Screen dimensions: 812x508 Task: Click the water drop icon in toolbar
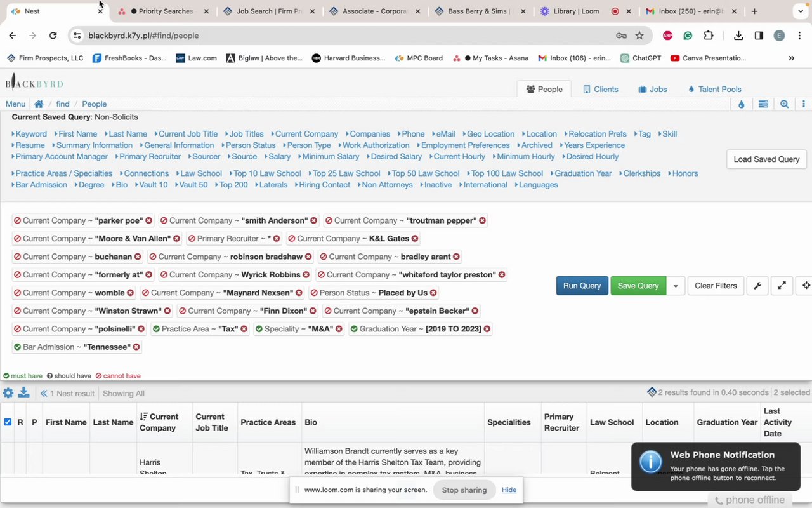pyautogui.click(x=741, y=104)
